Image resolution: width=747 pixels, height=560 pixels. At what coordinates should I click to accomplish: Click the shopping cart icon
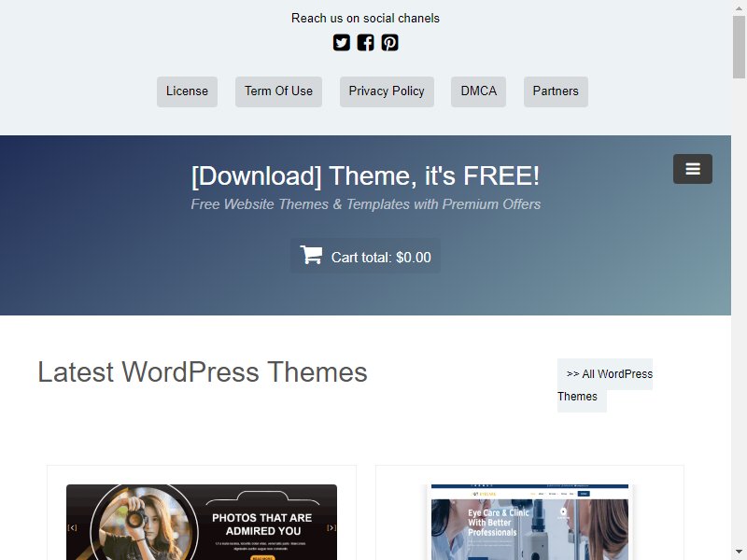pyautogui.click(x=311, y=255)
